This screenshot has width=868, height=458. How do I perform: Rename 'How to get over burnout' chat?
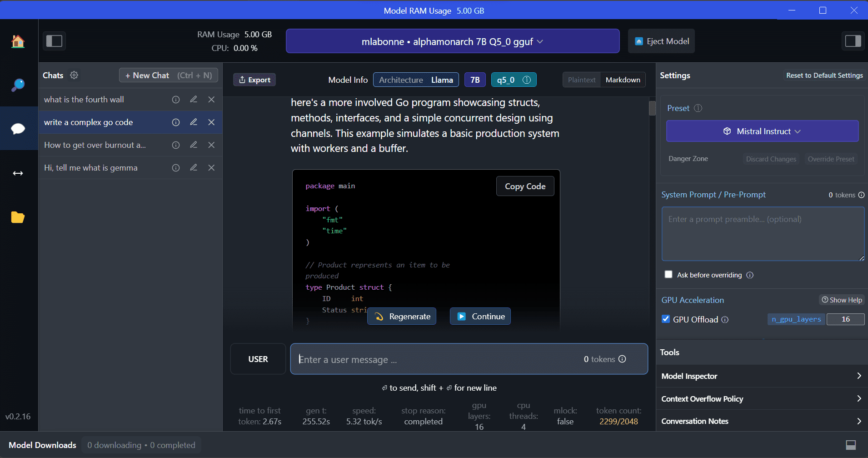tap(194, 145)
